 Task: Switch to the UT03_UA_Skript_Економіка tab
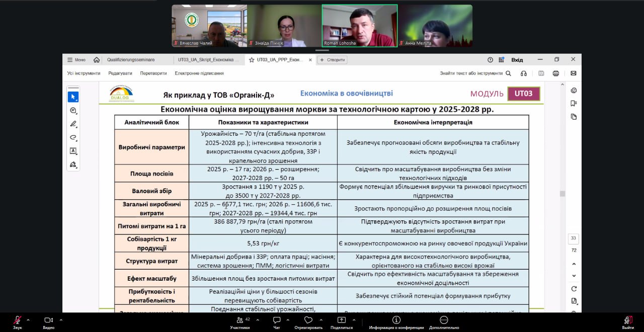click(209, 60)
